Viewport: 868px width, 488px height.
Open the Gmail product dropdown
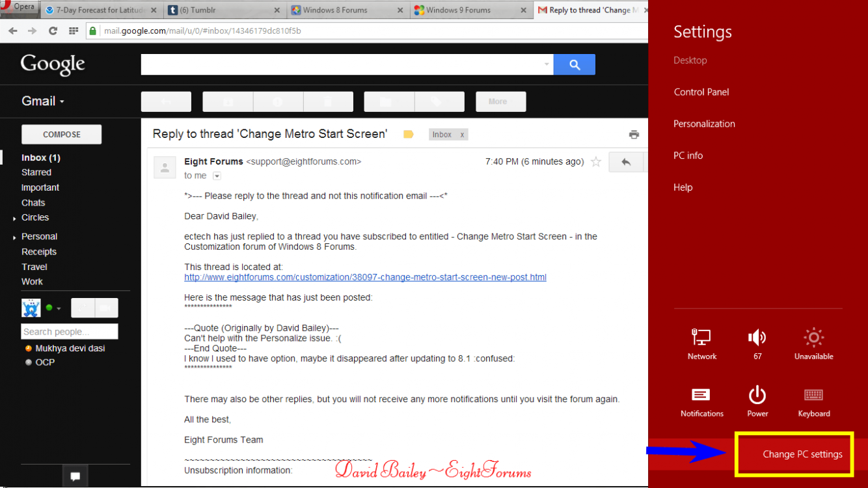[44, 102]
